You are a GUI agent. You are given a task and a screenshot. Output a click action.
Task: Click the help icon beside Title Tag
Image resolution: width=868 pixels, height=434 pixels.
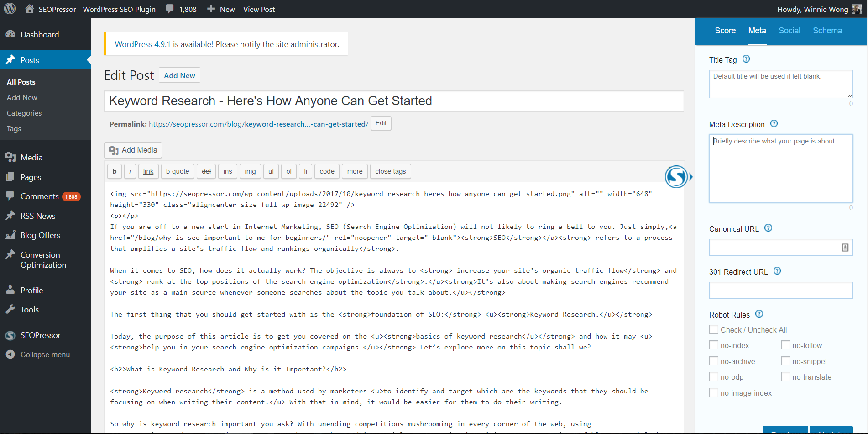click(x=746, y=59)
